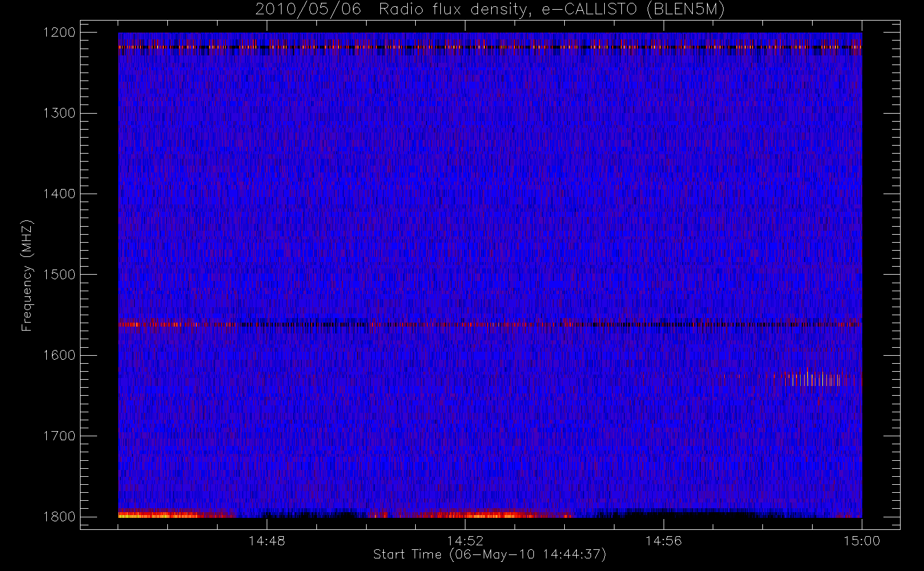Select the 1400 frequency tick label
924x571 pixels.
coord(59,194)
